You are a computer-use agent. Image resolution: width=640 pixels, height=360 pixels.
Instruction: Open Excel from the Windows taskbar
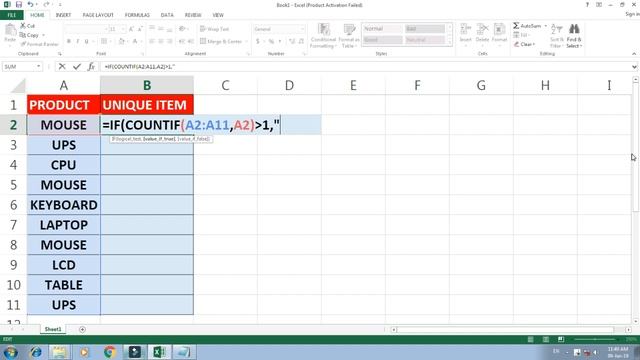(x=159, y=352)
